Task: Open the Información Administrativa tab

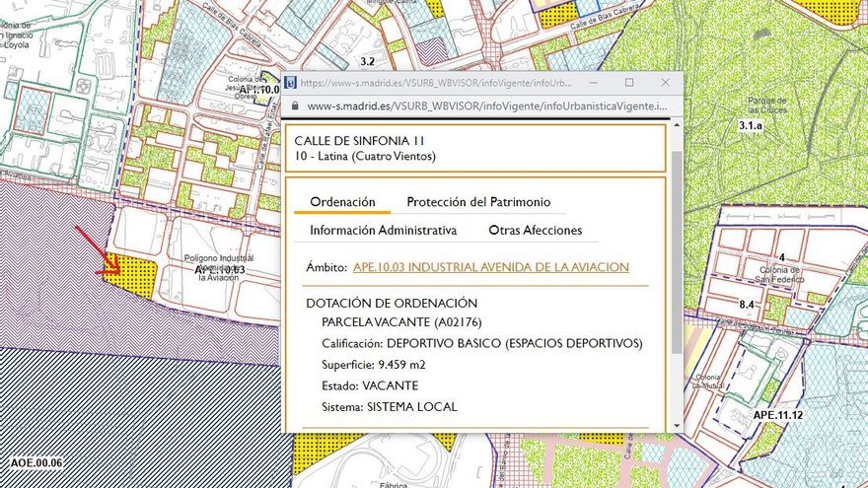Action: point(383,230)
